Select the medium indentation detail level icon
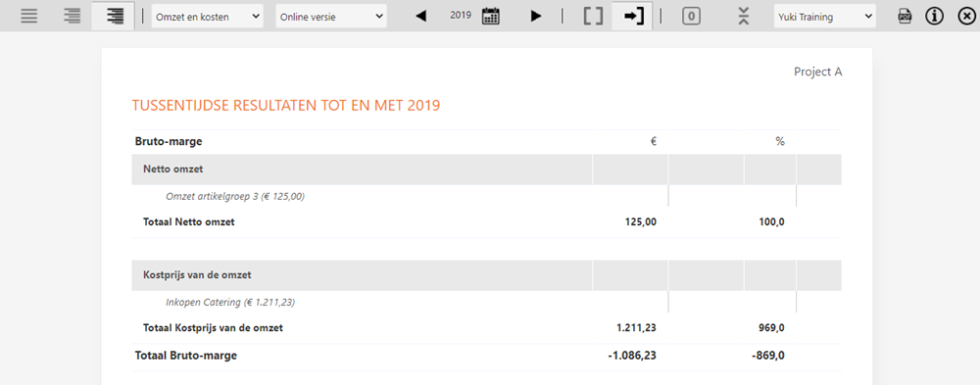The width and height of the screenshot is (980, 385). (x=72, y=17)
